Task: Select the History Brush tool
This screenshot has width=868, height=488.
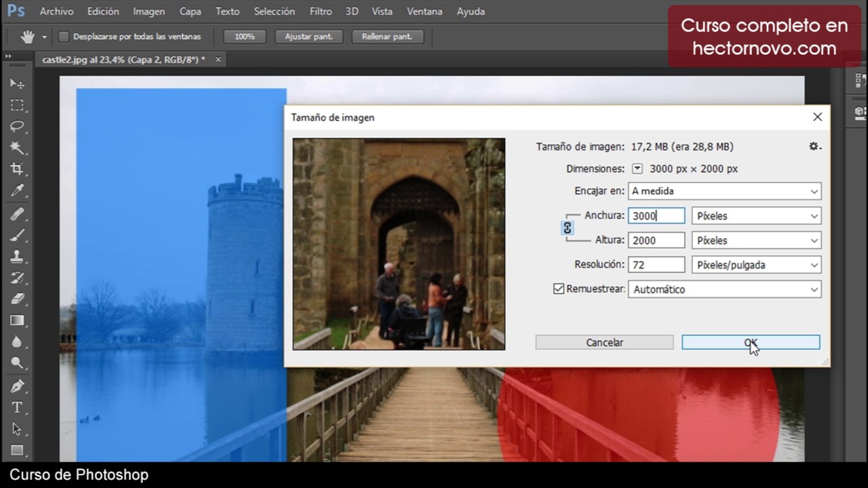Action: click(x=17, y=278)
